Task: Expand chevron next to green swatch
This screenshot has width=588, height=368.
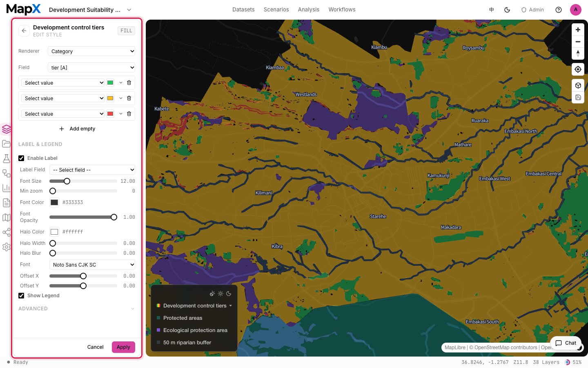Action: [x=121, y=83]
